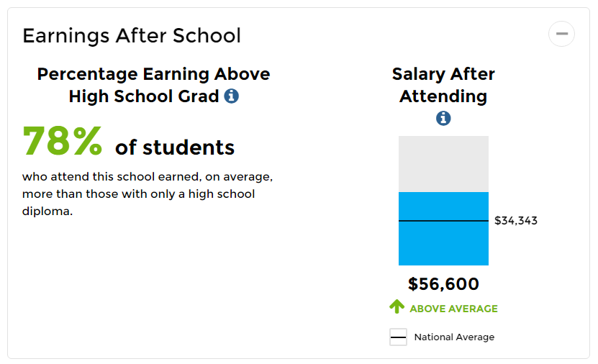
Task: Click the green 78% figure
Action: (63, 142)
